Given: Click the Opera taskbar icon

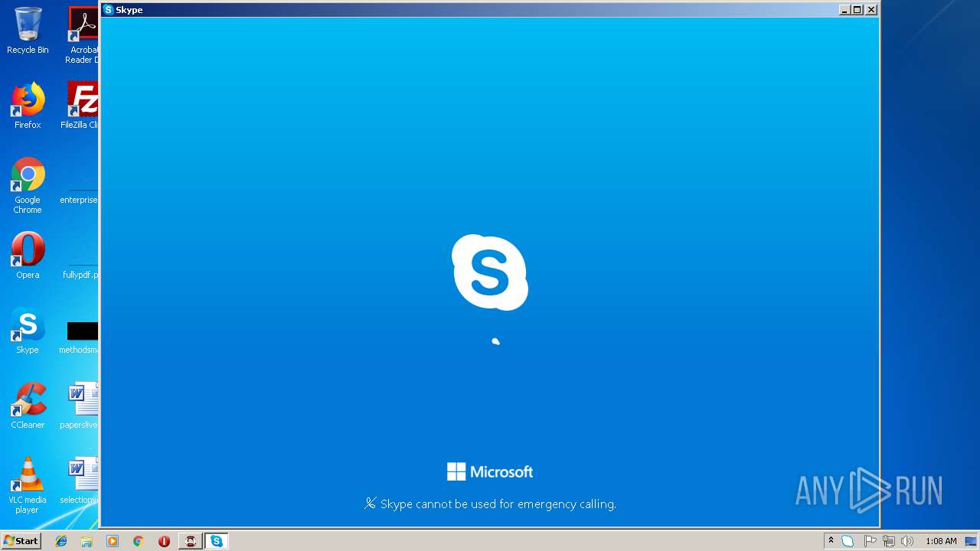Looking at the screenshot, I should pos(164,541).
